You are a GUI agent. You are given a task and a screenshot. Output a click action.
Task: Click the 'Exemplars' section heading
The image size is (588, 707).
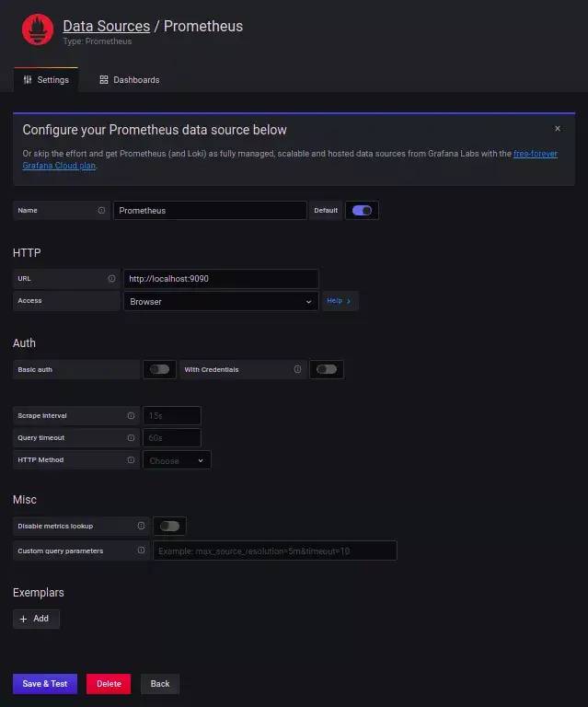coord(39,593)
